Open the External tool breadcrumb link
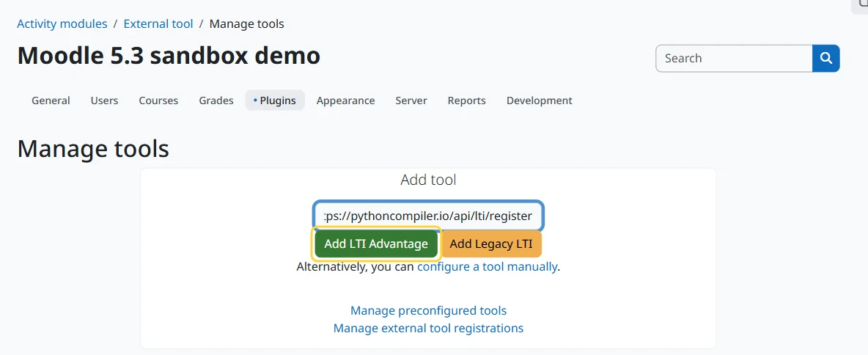 tap(158, 23)
